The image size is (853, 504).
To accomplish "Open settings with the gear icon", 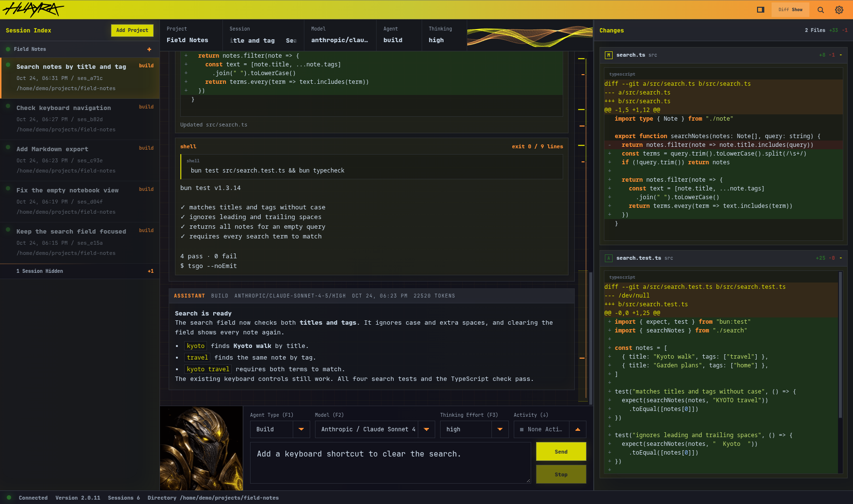I will (x=839, y=10).
